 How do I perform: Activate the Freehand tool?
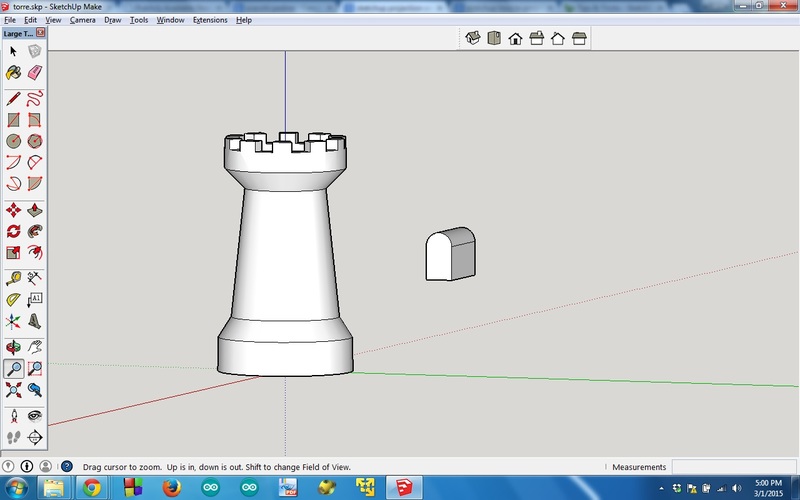click(34, 98)
